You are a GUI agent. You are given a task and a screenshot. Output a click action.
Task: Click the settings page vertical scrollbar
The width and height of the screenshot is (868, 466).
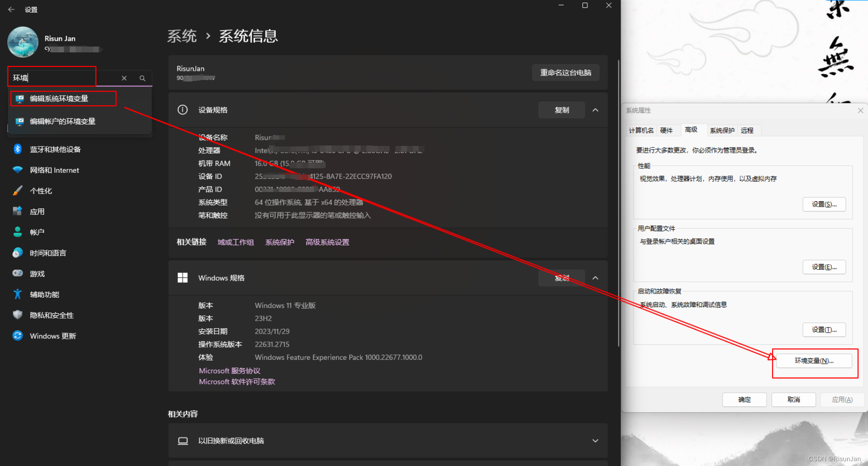618,204
